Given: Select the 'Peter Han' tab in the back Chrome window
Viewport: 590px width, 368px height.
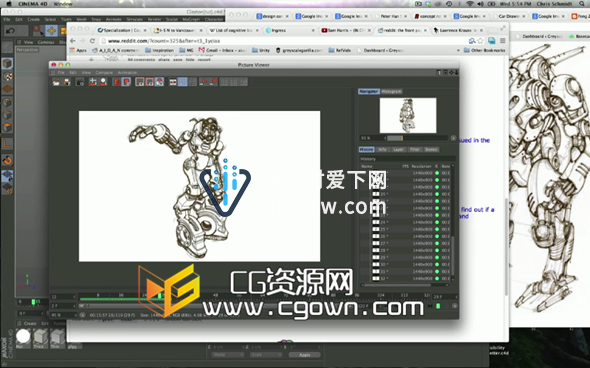Looking at the screenshot, I should click(391, 16).
